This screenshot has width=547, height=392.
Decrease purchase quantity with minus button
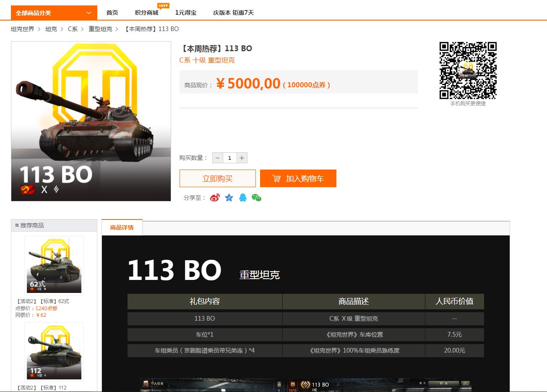coord(217,158)
